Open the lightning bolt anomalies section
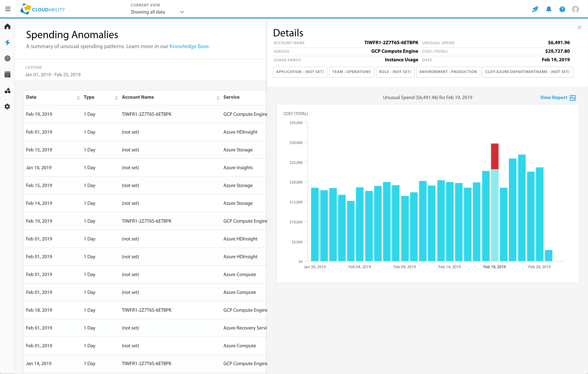The height and width of the screenshot is (374, 588). (8, 43)
